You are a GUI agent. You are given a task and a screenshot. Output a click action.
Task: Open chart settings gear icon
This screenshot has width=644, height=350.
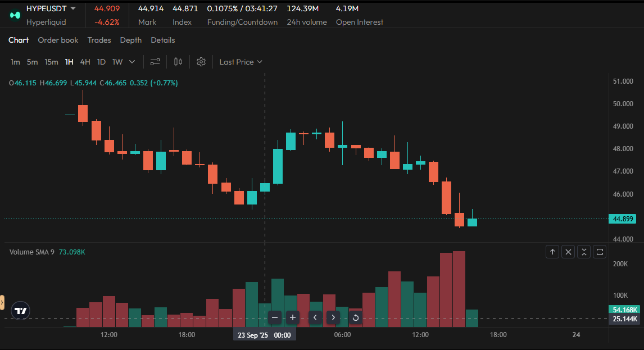click(x=201, y=62)
